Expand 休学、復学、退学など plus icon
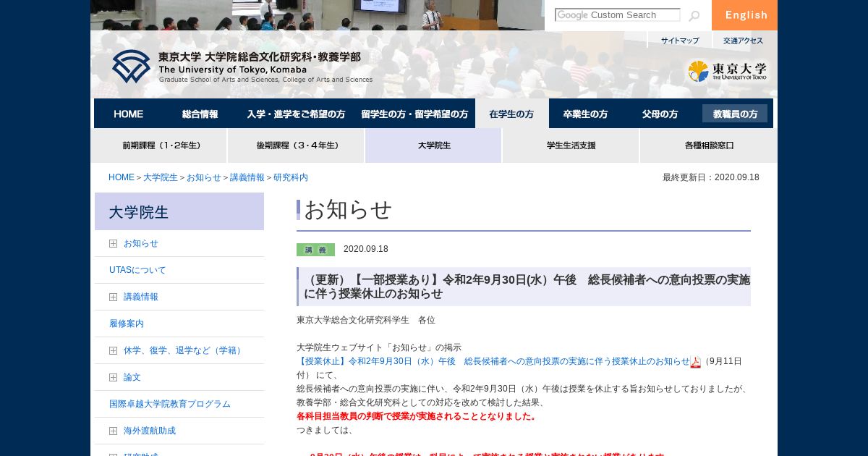Image resolution: width=868 pixels, height=456 pixels. tap(113, 351)
